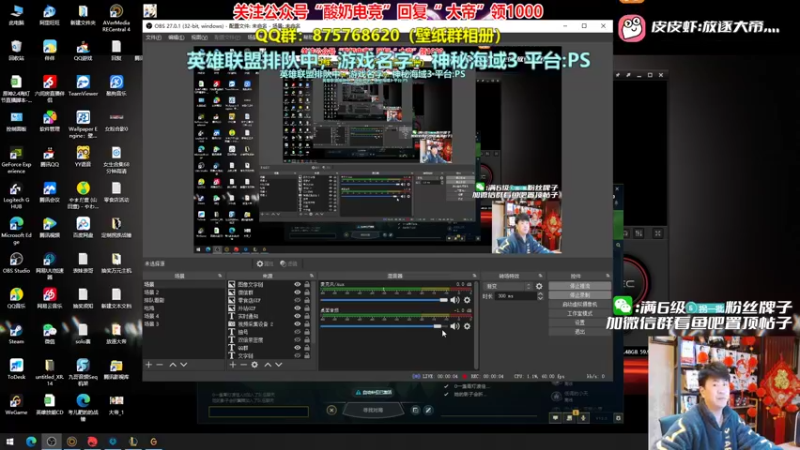Image resolution: width=800 pixels, height=450 pixels.
Task: Lock the first source in the list
Action: (307, 285)
